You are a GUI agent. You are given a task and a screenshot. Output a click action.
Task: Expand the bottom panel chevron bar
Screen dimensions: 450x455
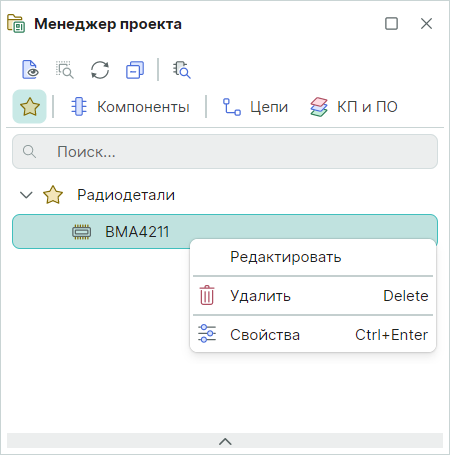tap(225, 441)
